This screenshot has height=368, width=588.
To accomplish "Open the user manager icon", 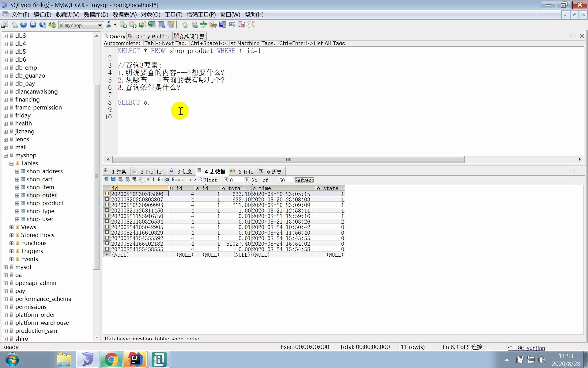I will point(108,25).
